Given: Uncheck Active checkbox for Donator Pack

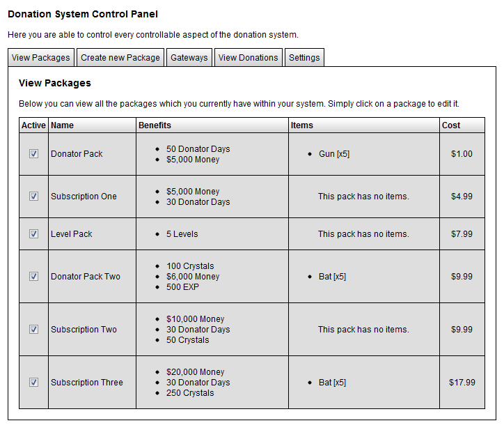Looking at the screenshot, I should click(33, 154).
